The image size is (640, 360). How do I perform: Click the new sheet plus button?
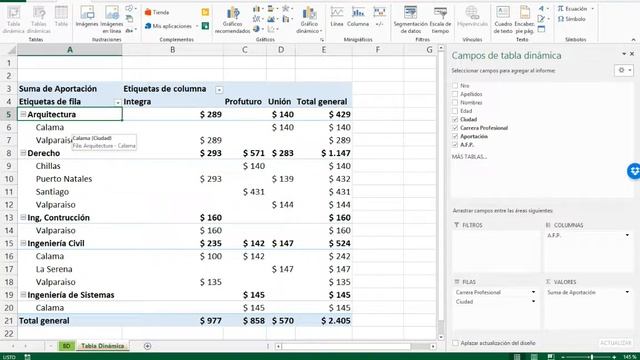147,346
